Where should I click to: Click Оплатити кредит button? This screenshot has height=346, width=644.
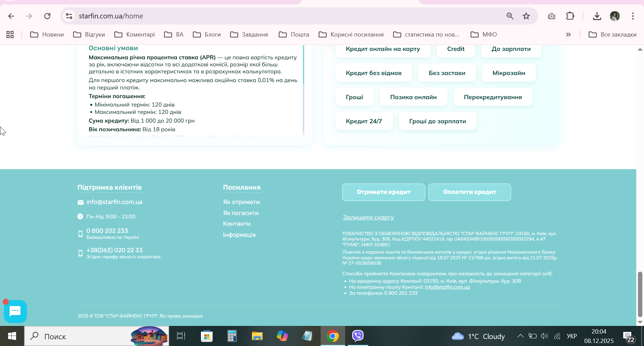(x=470, y=192)
